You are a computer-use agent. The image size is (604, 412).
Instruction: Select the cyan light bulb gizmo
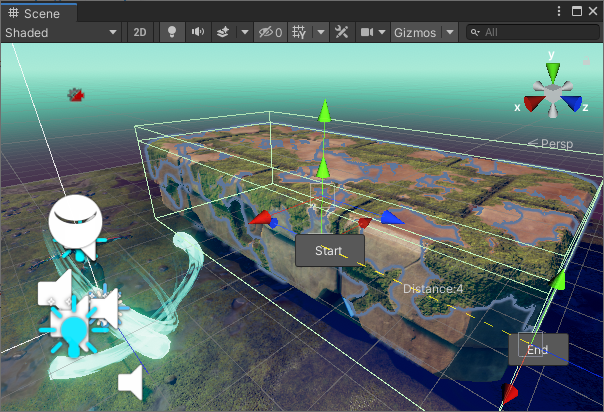point(73,327)
